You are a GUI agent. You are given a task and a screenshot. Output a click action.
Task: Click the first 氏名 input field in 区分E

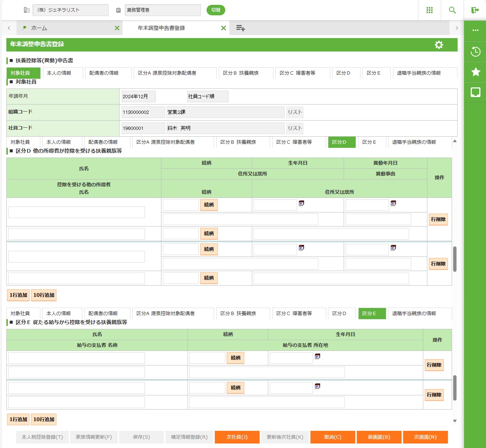click(77, 358)
